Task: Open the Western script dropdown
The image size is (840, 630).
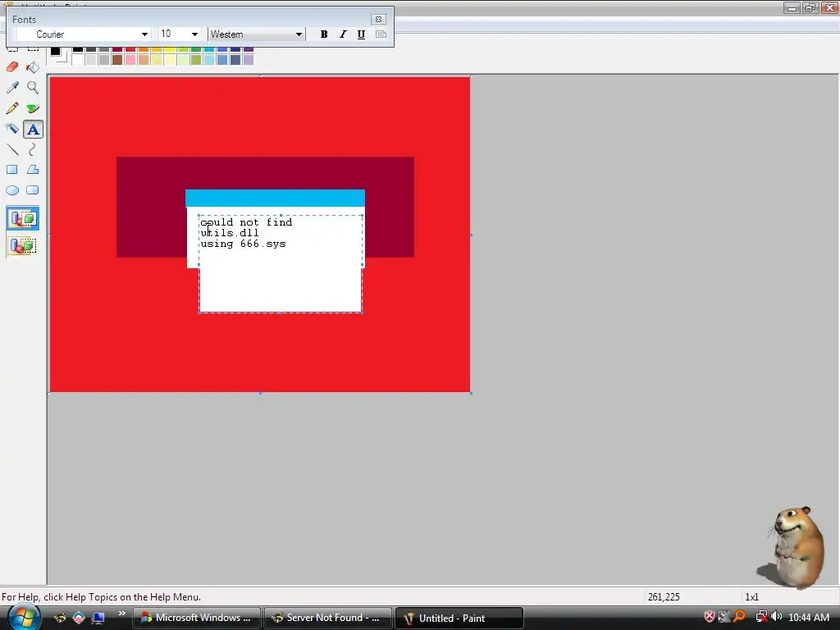Action: coord(299,34)
